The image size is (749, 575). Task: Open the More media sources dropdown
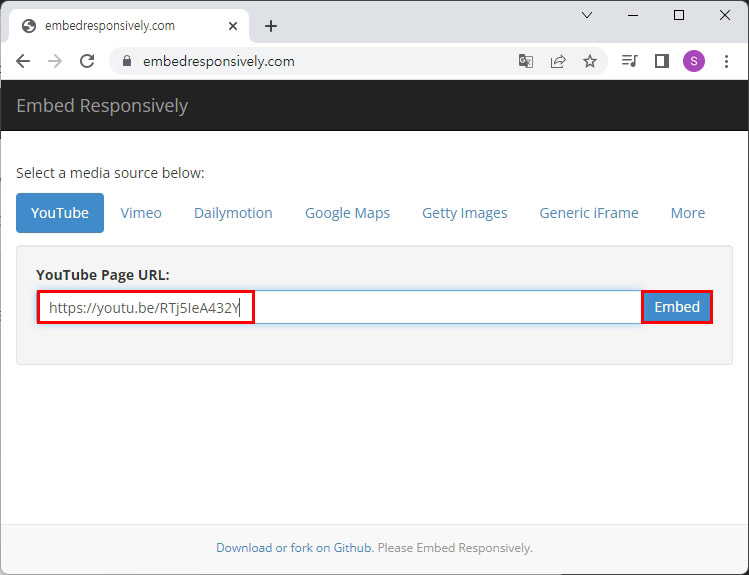(688, 213)
